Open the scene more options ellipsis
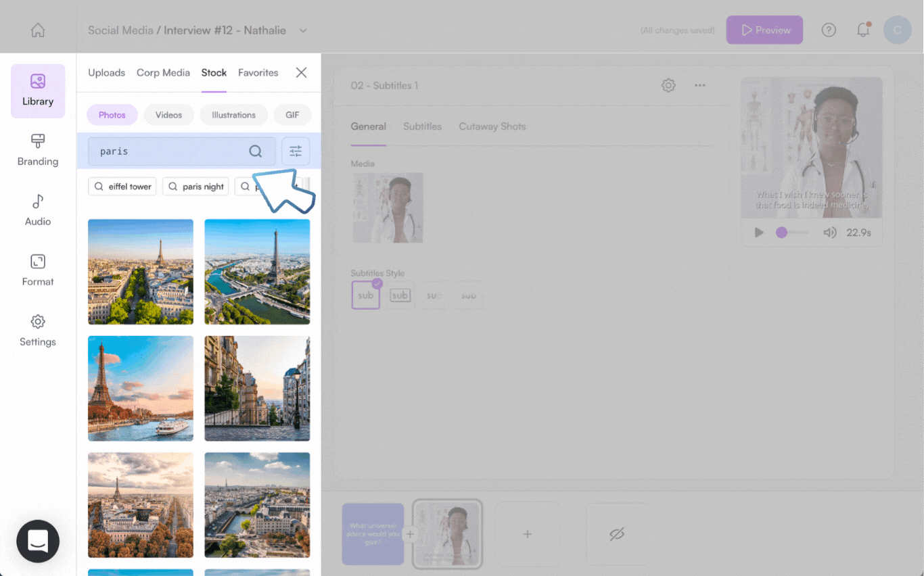This screenshot has width=924, height=576. [x=700, y=85]
